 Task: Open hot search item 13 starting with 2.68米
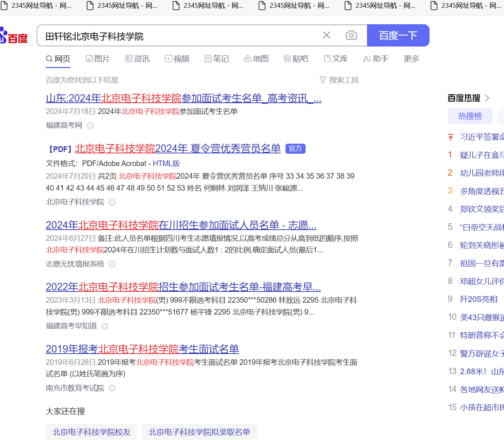[x=482, y=371]
